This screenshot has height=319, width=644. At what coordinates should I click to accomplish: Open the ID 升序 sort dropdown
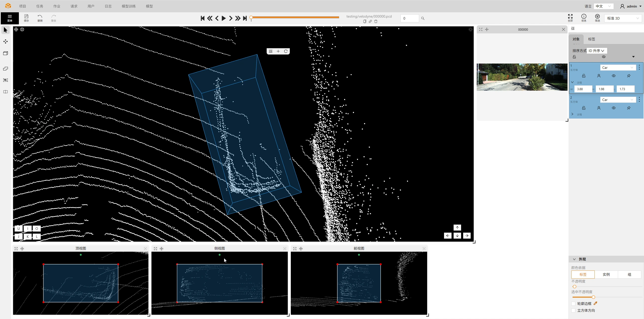[597, 51]
